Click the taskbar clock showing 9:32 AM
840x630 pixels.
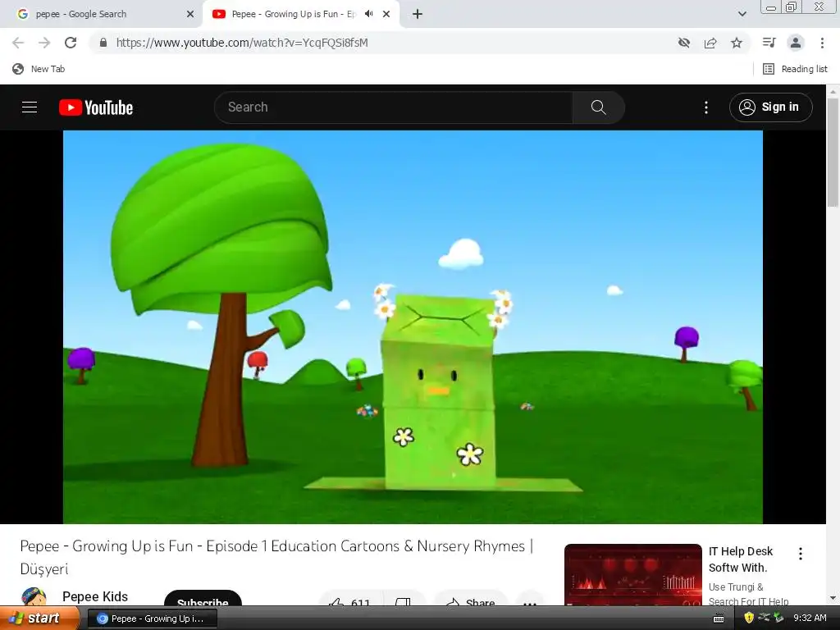coord(810,619)
